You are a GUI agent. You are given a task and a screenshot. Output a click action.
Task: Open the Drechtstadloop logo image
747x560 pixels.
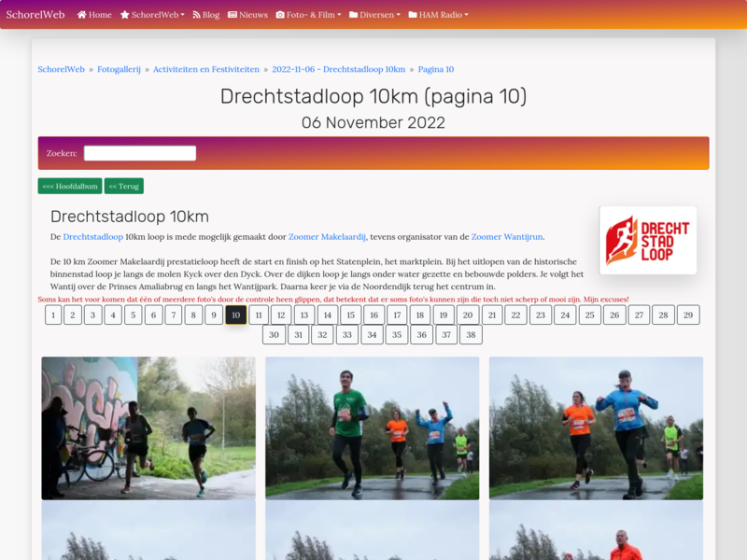[x=648, y=241]
